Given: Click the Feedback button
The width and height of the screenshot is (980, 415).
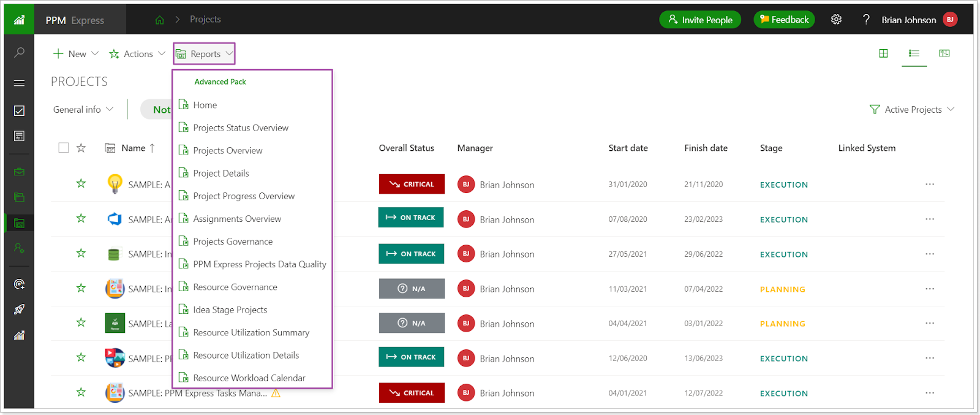Looking at the screenshot, I should coord(784,20).
